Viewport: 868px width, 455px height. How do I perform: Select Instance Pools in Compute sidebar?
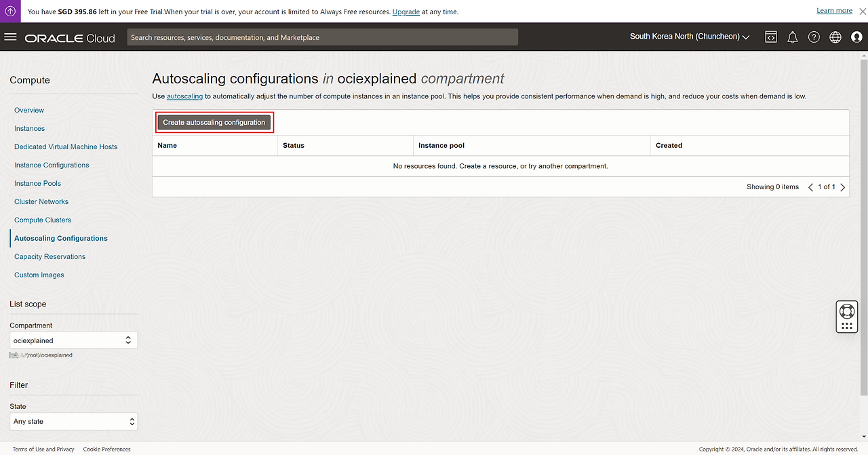(x=37, y=183)
